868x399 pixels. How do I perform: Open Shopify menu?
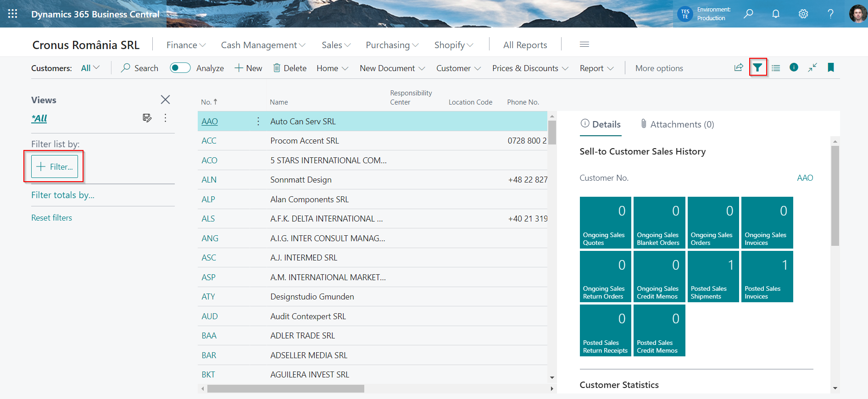(x=454, y=45)
